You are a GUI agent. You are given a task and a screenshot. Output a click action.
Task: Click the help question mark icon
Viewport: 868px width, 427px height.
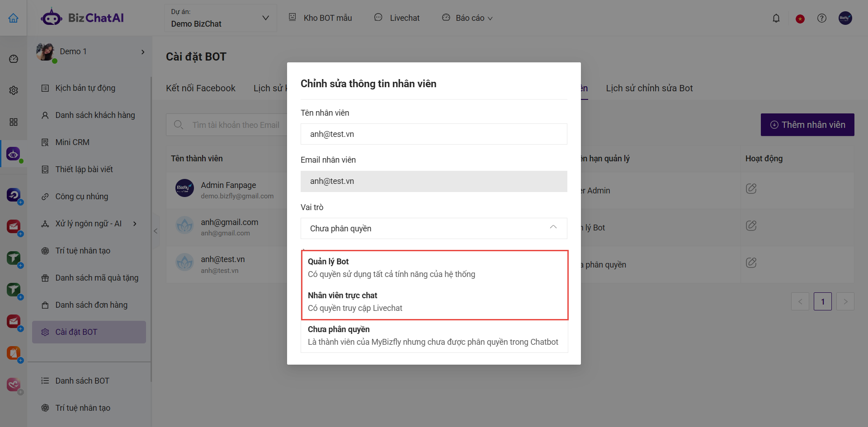click(821, 18)
